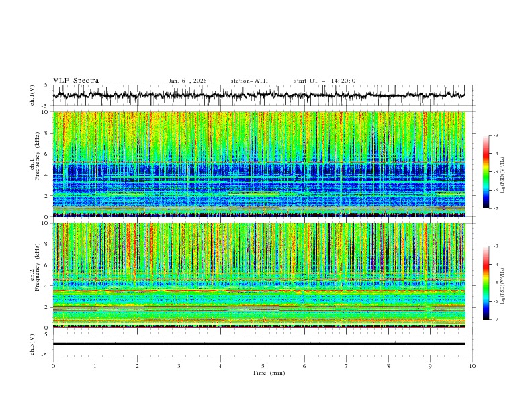Click the 'start UT = 14:20:0' label
Screen dimensions: 532x411
pos(324,81)
